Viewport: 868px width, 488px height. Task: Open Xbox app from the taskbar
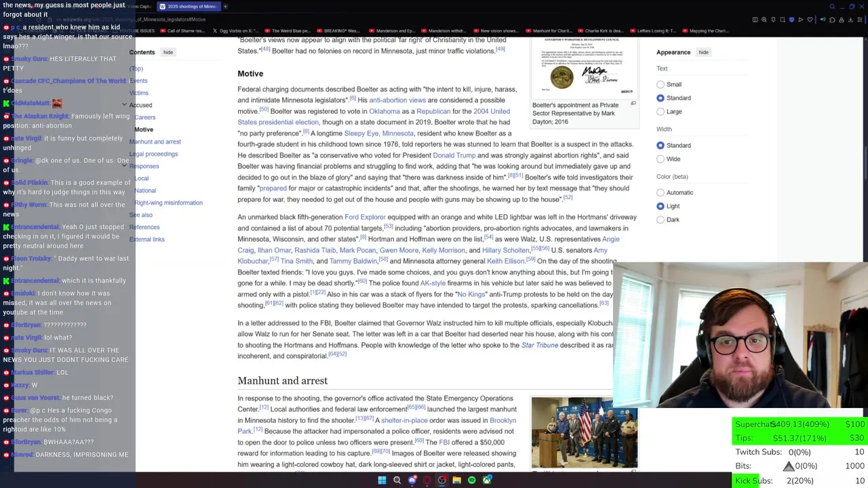(487, 480)
